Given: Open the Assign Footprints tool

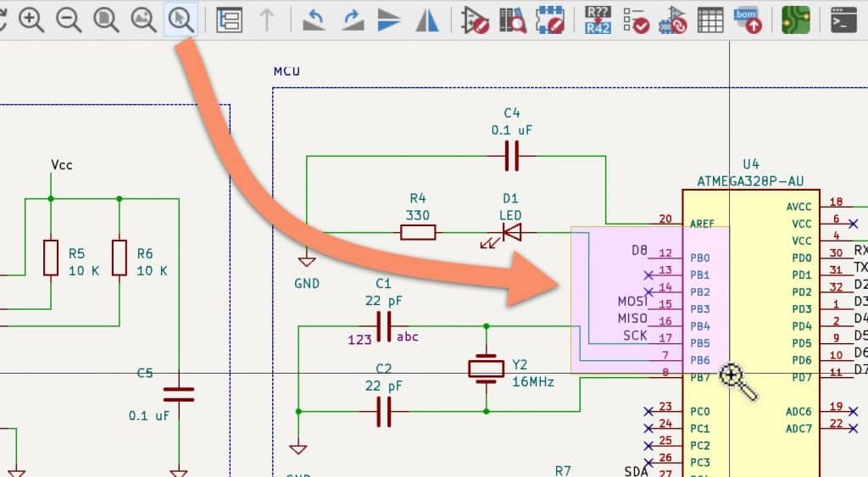Looking at the screenshot, I should tap(673, 20).
